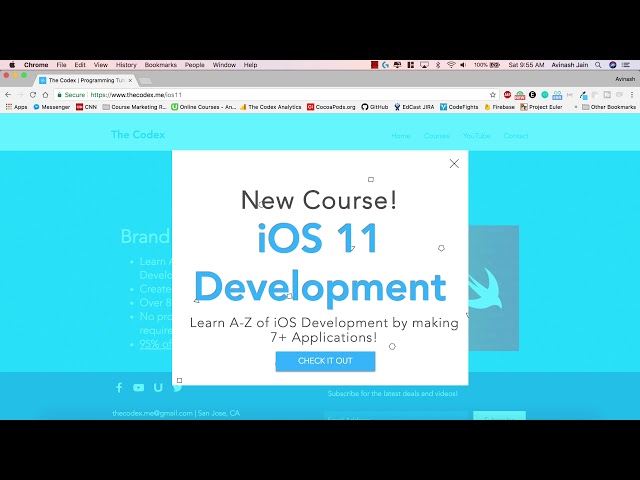Open the History menu

coord(126,65)
